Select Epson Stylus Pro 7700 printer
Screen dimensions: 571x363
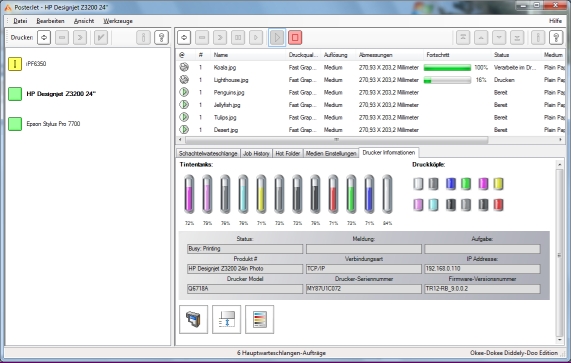(x=53, y=124)
